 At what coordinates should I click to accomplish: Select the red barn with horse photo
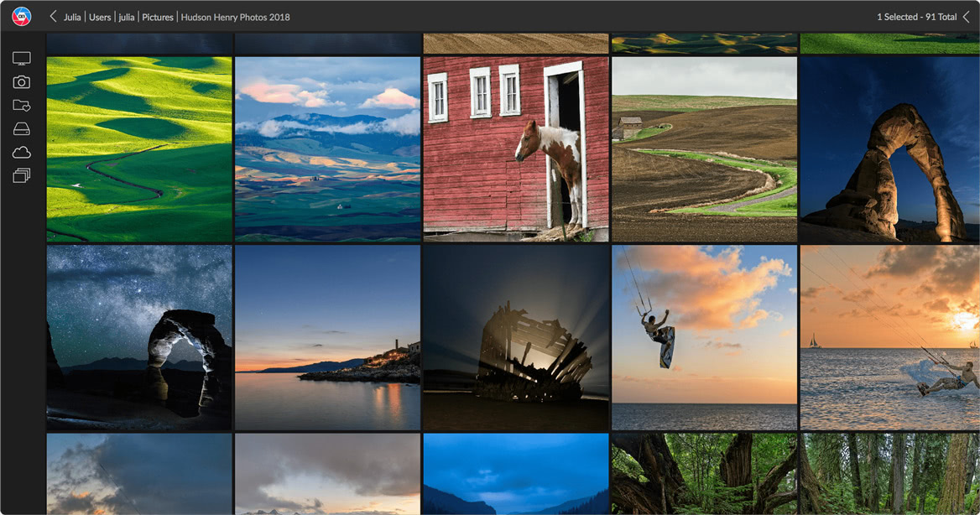(x=516, y=148)
